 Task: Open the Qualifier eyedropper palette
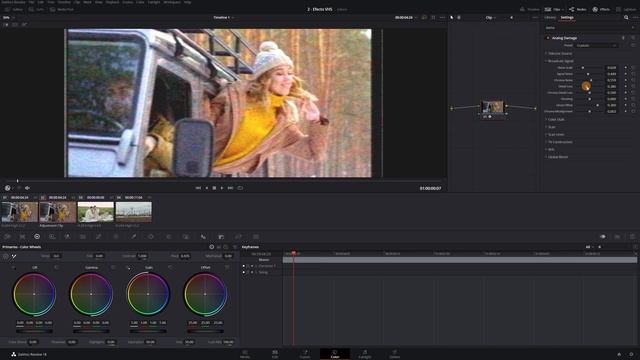click(133, 237)
